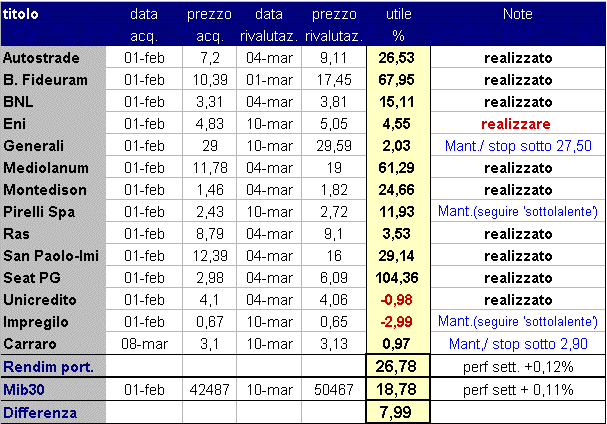Click the 4,06 revaluation price cell

[x=334, y=300]
